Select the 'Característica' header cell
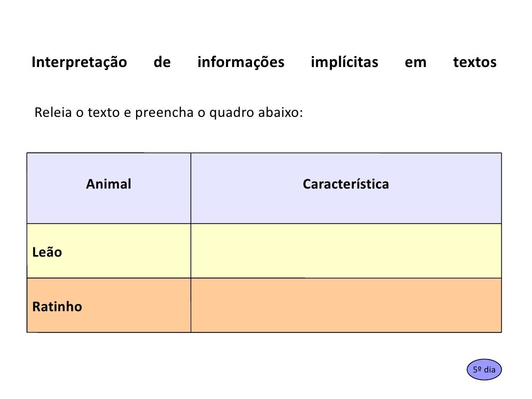Viewport: 532px width, 399px height. (x=346, y=188)
